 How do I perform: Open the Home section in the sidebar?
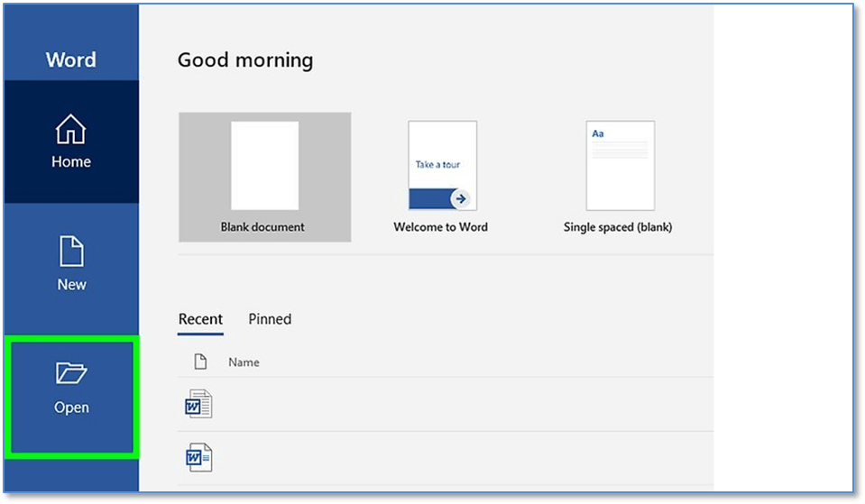point(71,142)
